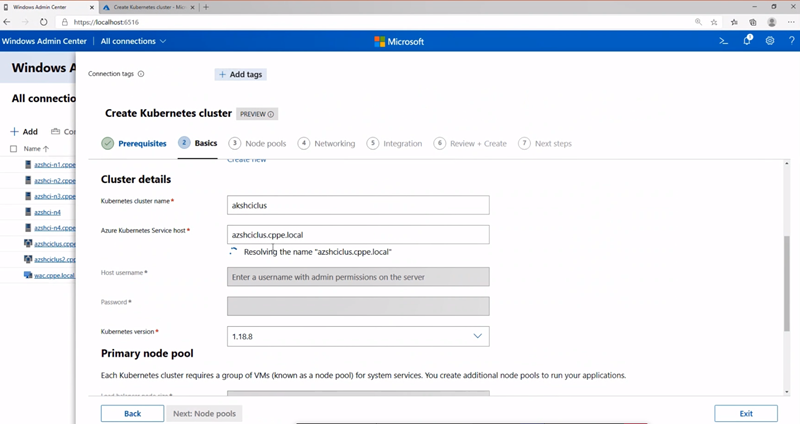This screenshot has height=424, width=800.
Task: Open the PowerShell console icon in header
Action: 723,41
